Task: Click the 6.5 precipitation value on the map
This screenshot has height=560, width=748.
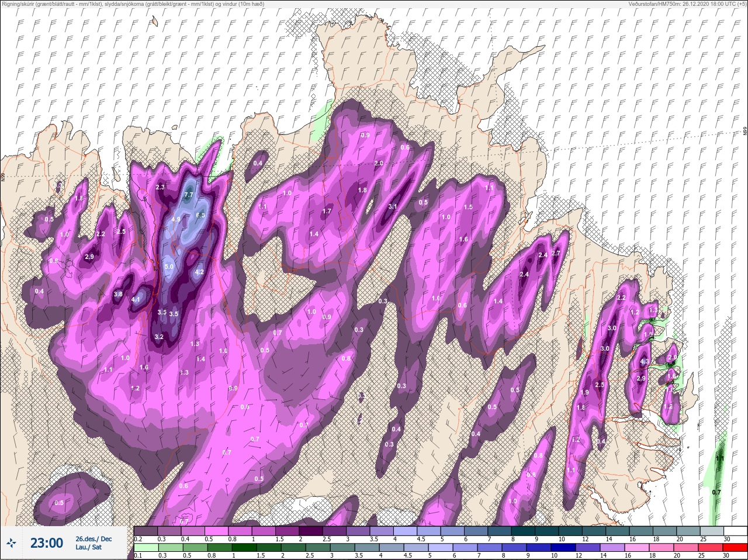Action: coord(200,215)
